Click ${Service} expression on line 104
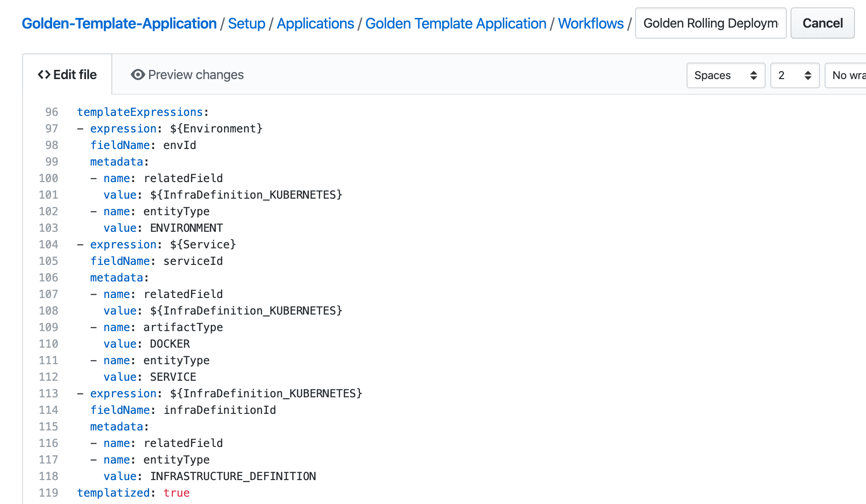Viewport: 866px width, 504px height. point(203,245)
